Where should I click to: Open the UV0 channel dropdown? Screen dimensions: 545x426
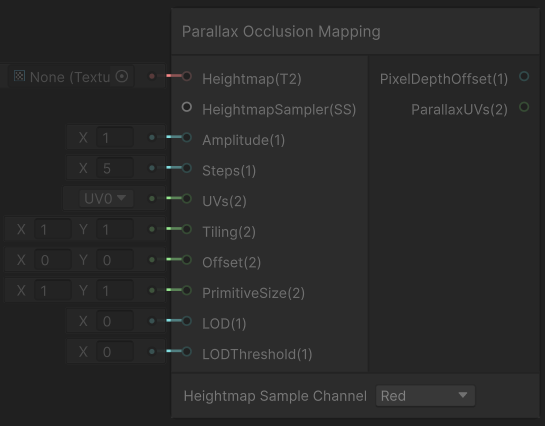106,198
